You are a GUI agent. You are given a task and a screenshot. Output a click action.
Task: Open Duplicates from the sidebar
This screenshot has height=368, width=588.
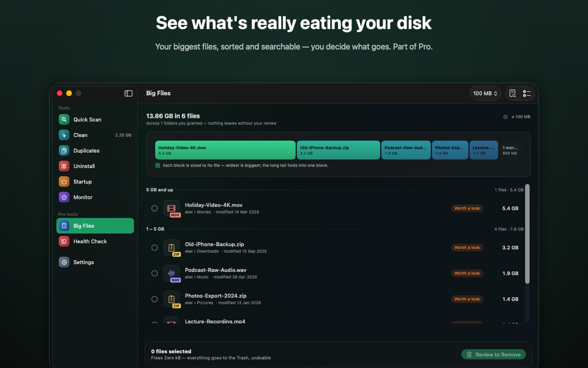click(95, 151)
